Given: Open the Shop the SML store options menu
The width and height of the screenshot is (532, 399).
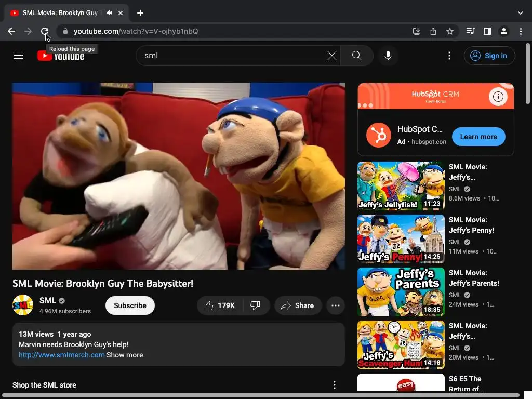Looking at the screenshot, I should [x=335, y=385].
